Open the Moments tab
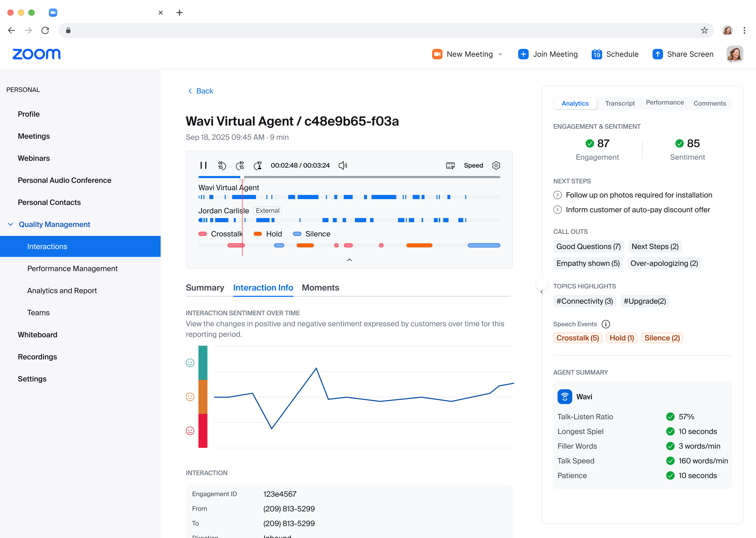Viewport: 756px width, 538px height. [x=320, y=288]
